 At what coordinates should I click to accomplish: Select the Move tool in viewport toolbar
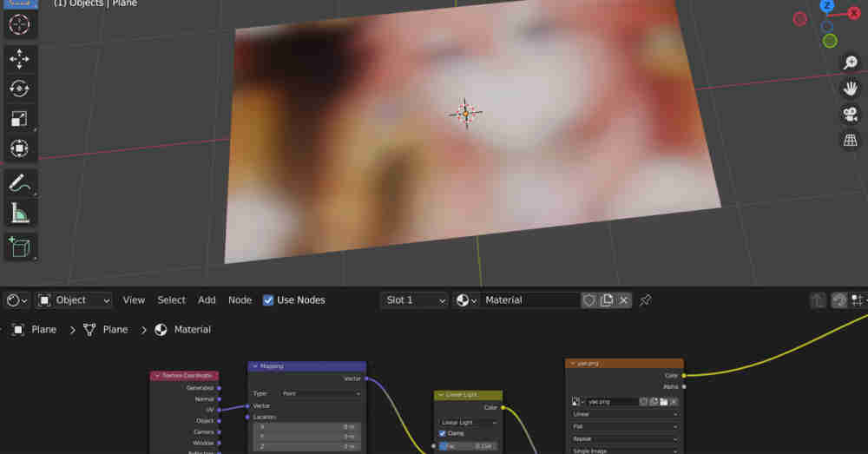point(18,58)
